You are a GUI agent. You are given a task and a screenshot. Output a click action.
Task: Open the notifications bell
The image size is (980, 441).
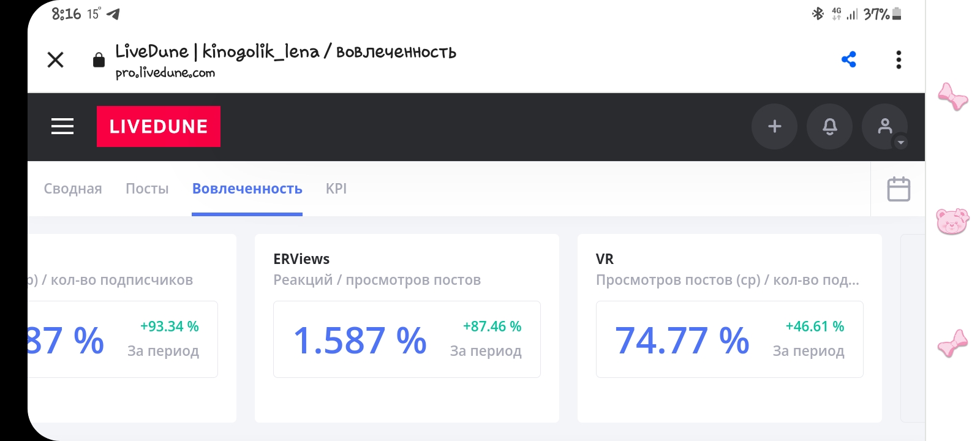(x=829, y=126)
